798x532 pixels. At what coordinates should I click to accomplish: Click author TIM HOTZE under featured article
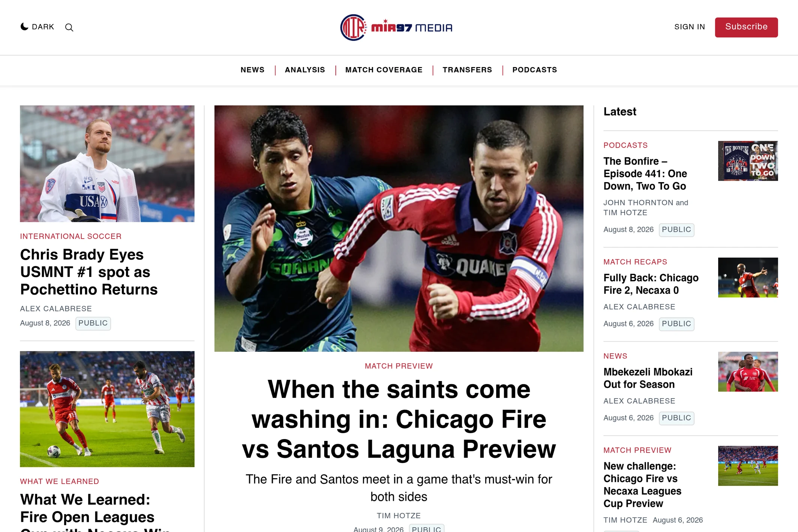[398, 516]
